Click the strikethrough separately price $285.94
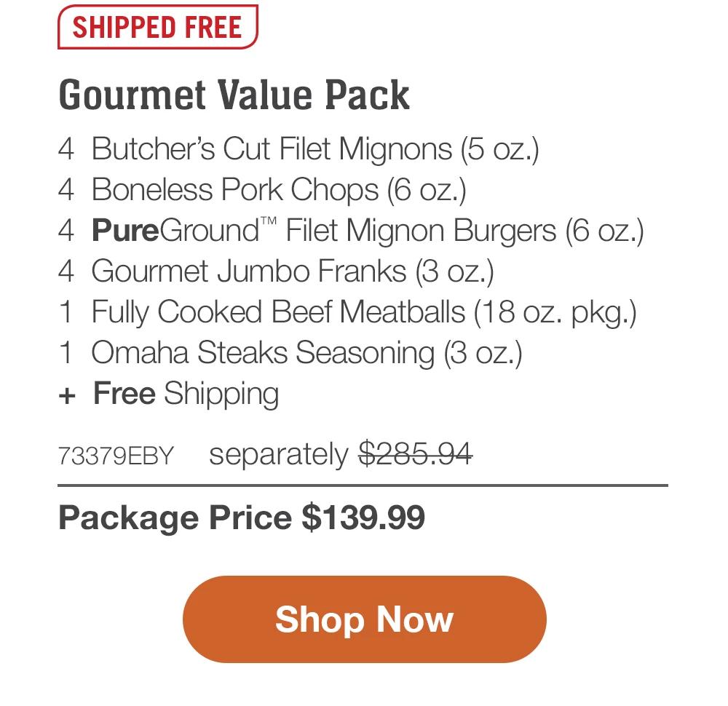 click(x=418, y=453)
